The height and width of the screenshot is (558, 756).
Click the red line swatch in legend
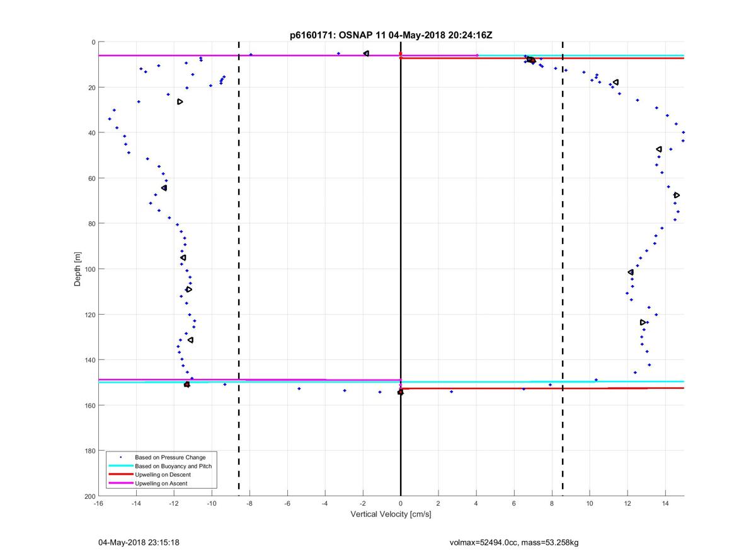coord(120,474)
